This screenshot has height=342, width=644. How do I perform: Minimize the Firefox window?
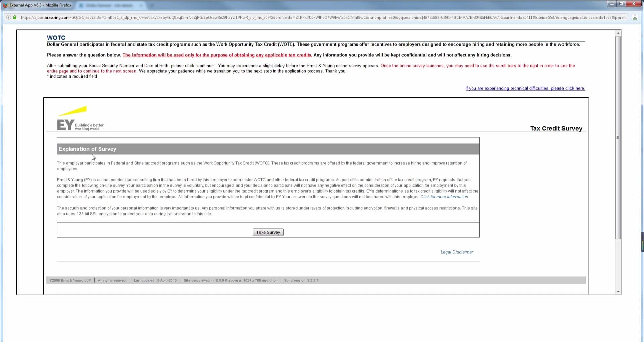(x=612, y=4)
